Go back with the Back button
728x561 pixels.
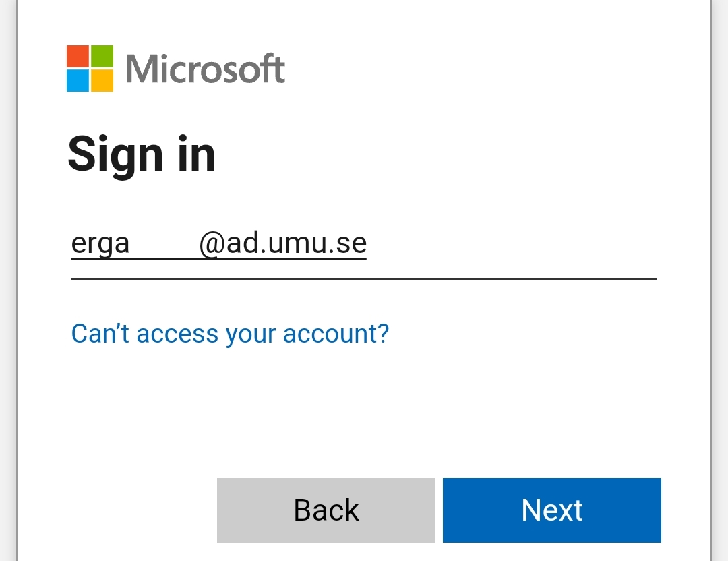tap(326, 510)
